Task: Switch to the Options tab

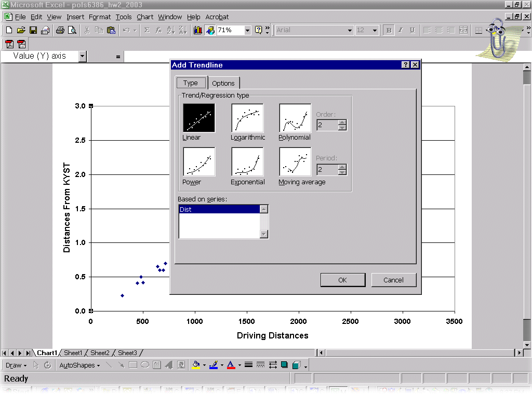Action: pos(223,83)
